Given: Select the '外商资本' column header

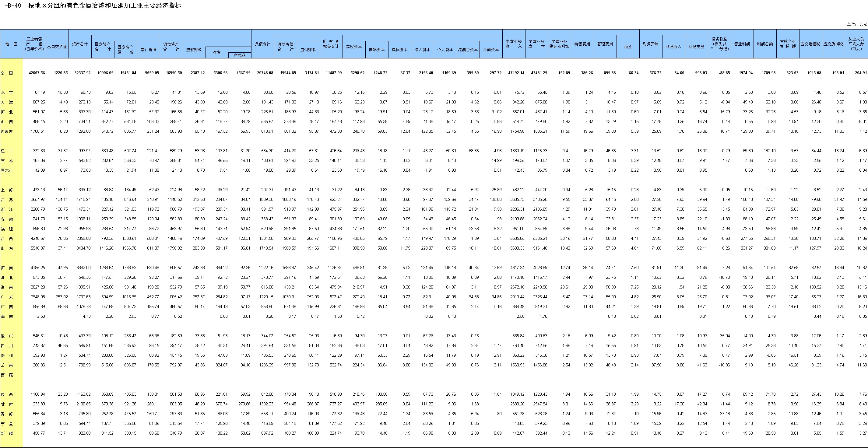Looking at the screenshot, I should pyautogui.click(x=491, y=50).
